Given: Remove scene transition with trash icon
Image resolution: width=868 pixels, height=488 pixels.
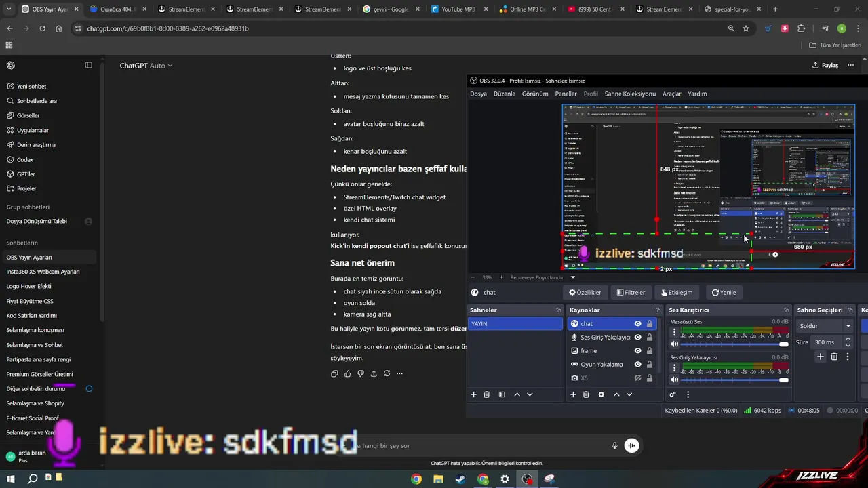Looking at the screenshot, I should (x=834, y=357).
